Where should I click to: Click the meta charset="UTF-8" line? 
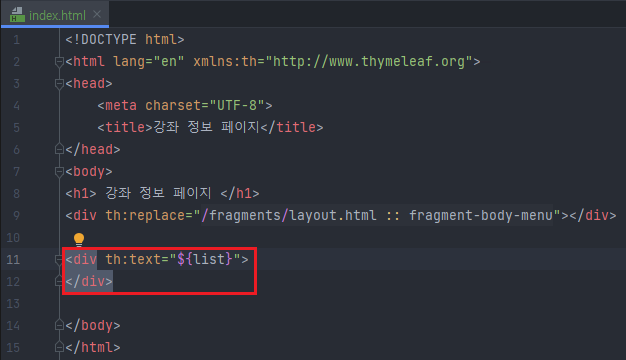pyautogui.click(x=185, y=105)
